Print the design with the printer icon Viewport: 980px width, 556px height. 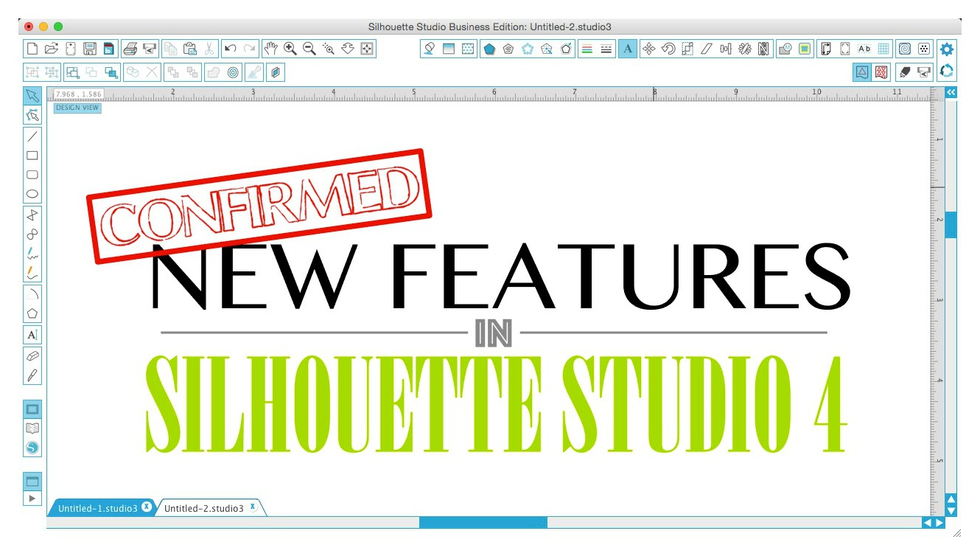tap(130, 49)
